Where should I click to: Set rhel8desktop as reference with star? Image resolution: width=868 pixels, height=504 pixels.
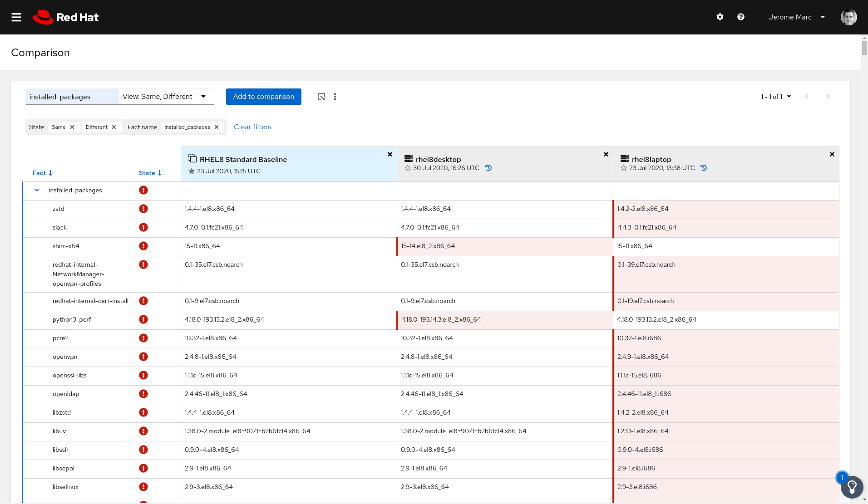click(408, 168)
